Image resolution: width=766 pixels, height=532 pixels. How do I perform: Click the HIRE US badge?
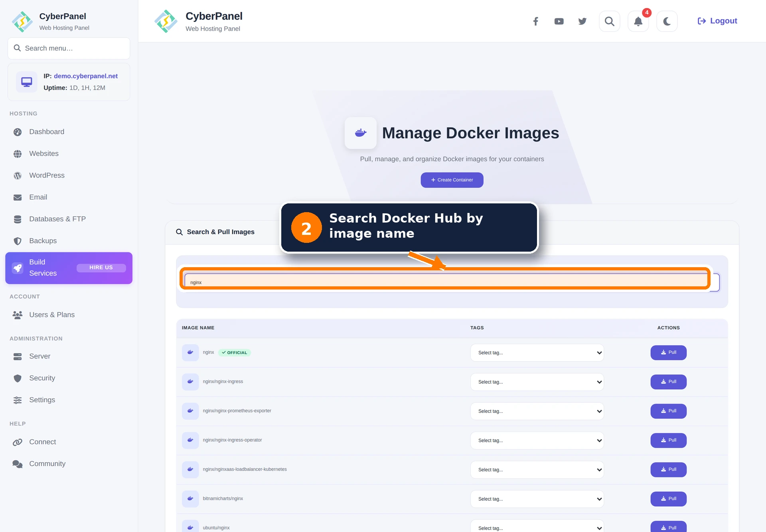point(101,268)
